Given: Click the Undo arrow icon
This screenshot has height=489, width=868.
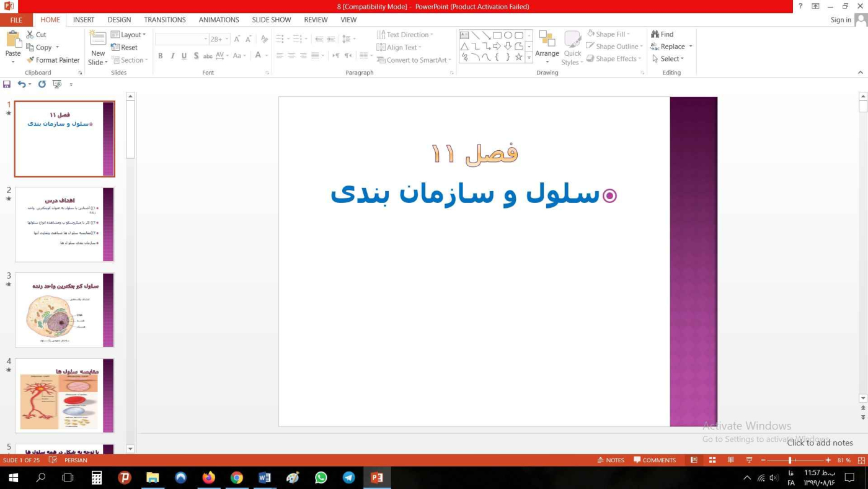Looking at the screenshot, I should pos(22,84).
